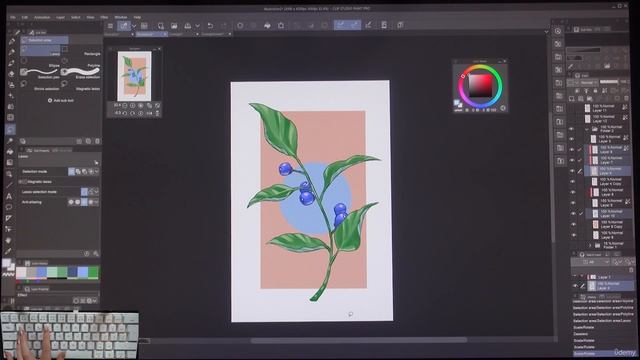Image resolution: width=640 pixels, height=360 pixels.
Task: Click the Undo arrow in command bar
Action: pyautogui.click(x=210, y=25)
